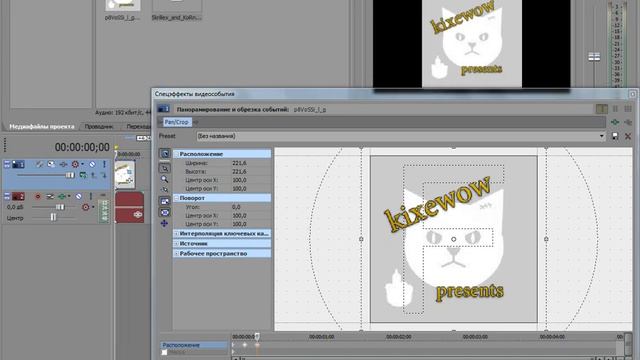Switch to Проводник tab
640x360 pixels.
click(x=99, y=127)
